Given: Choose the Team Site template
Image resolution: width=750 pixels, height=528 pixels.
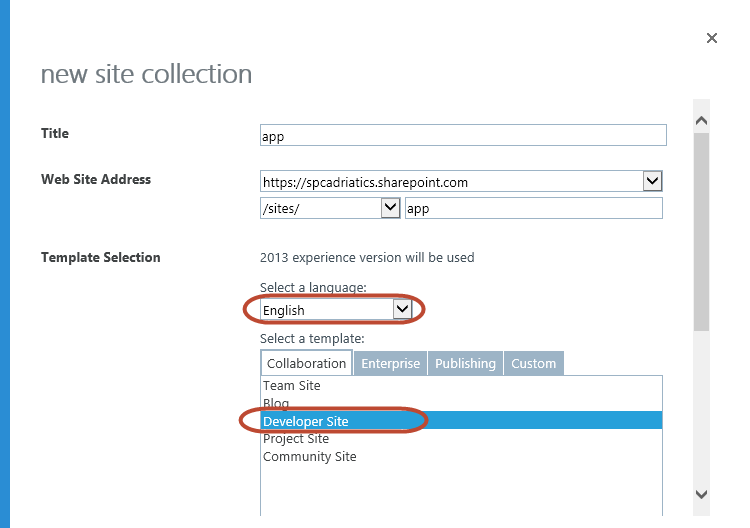Looking at the screenshot, I should point(292,385).
